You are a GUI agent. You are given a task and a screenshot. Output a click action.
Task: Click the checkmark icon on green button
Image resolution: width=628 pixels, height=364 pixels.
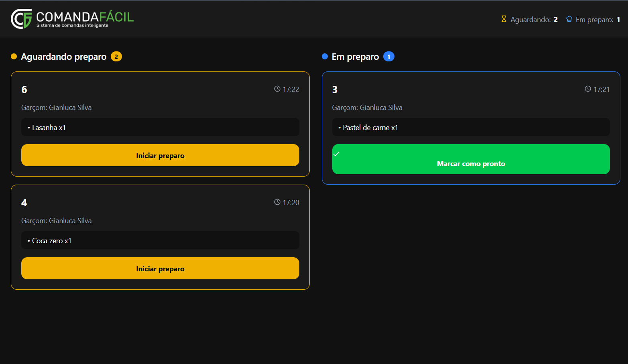(337, 154)
